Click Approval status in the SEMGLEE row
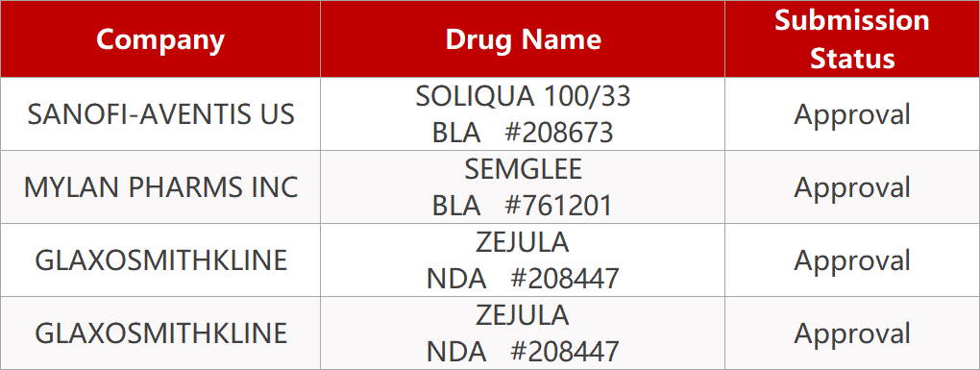Viewport: 980px width, 370px height. (x=852, y=186)
